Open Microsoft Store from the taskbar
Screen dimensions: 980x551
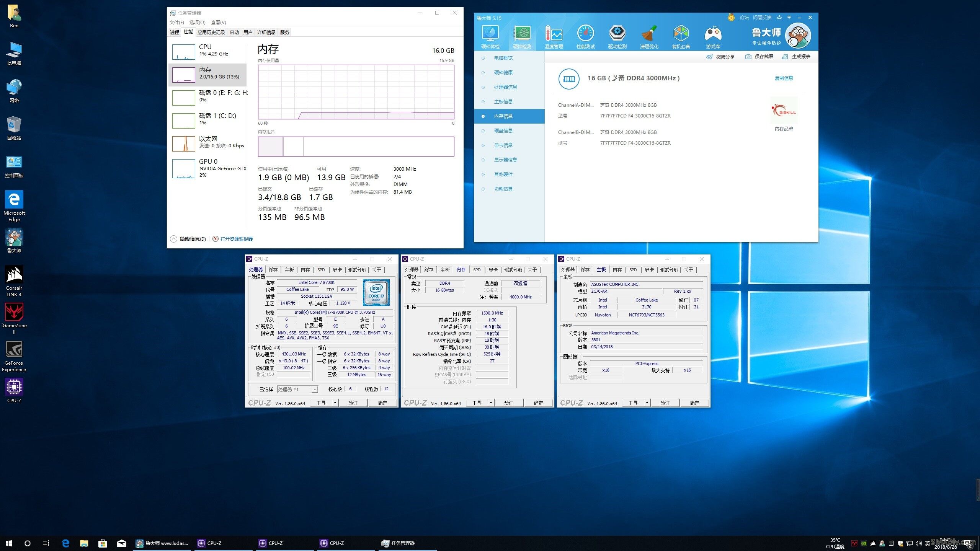[103, 543]
